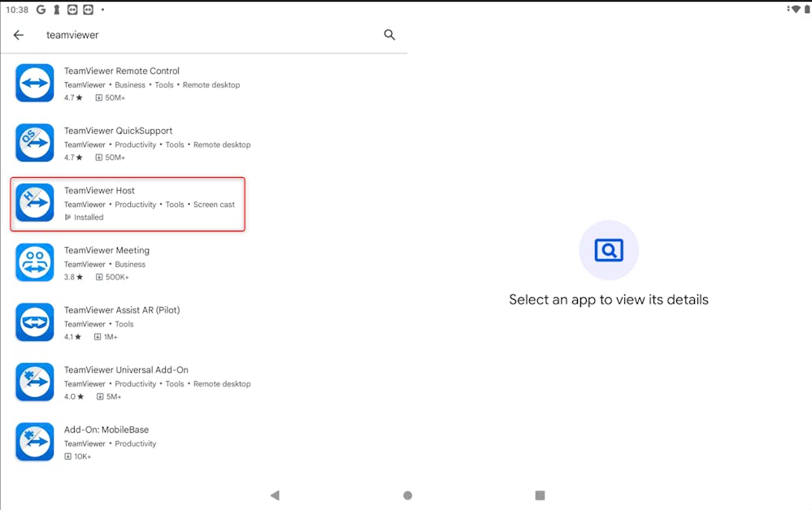Open the TeamViewer Host app icon
Image resolution: width=812 pixels, height=510 pixels.
(x=35, y=202)
